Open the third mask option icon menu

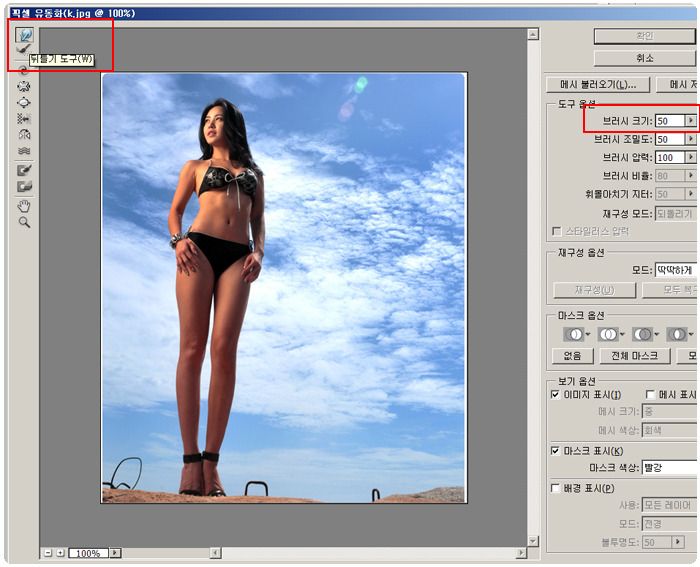[x=645, y=334]
